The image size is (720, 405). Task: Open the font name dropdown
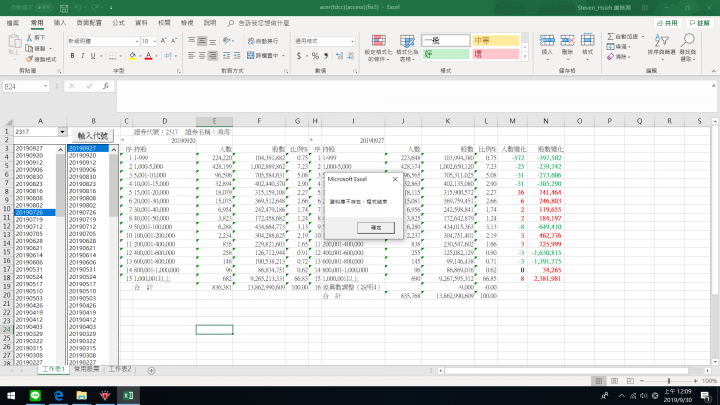click(137, 41)
